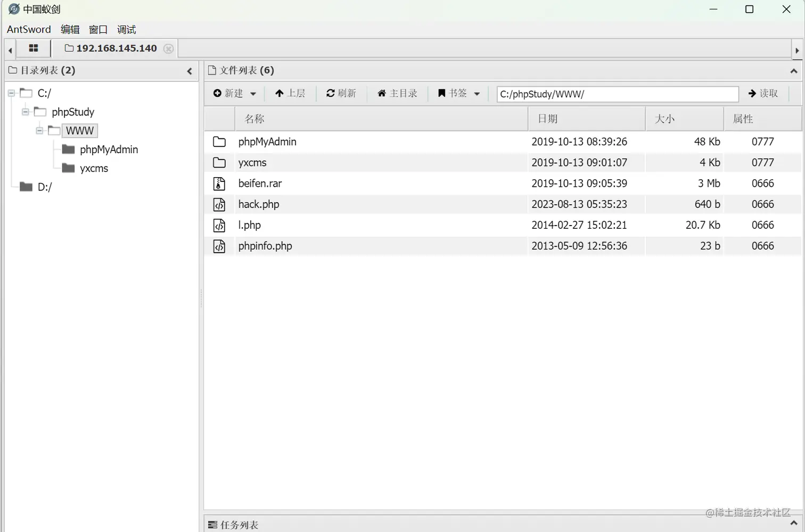Screen dimensions: 805x532
Task: Click the phpinfo.php code file icon
Action: coord(219,246)
